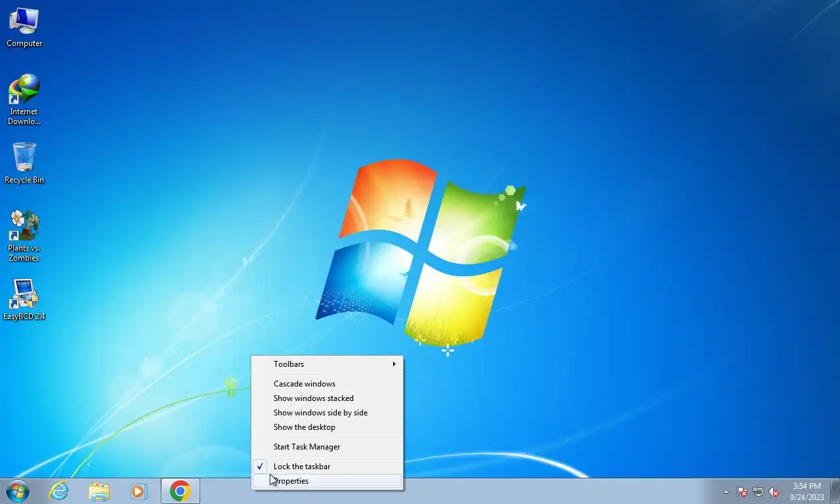This screenshot has height=504, width=840.
Task: Choose Show windows stacked
Action: click(327, 398)
